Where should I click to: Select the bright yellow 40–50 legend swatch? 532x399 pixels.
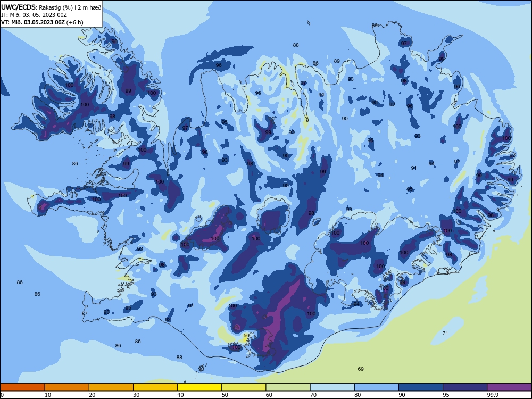[x=199, y=387]
